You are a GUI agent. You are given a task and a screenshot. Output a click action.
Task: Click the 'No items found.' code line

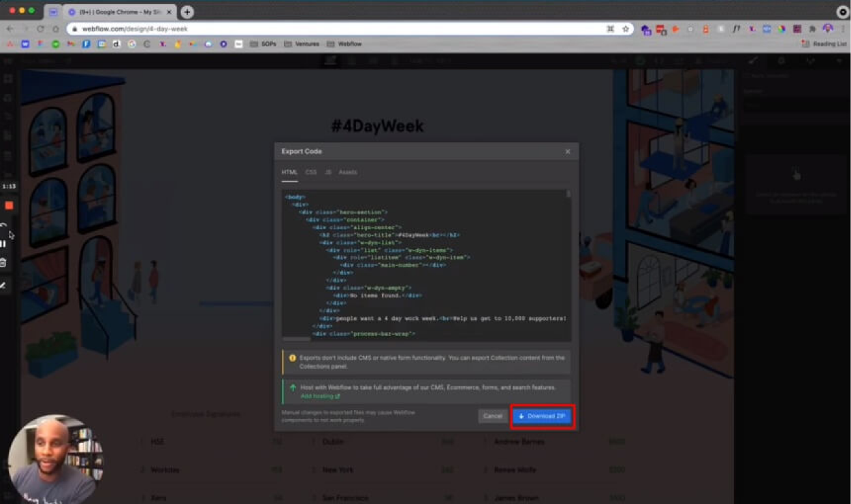coord(377,295)
